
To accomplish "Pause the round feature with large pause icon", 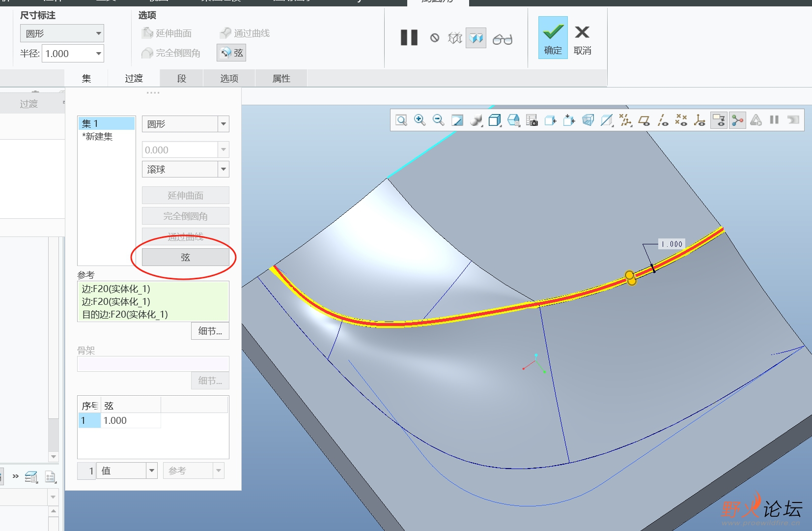I will pyautogui.click(x=409, y=38).
